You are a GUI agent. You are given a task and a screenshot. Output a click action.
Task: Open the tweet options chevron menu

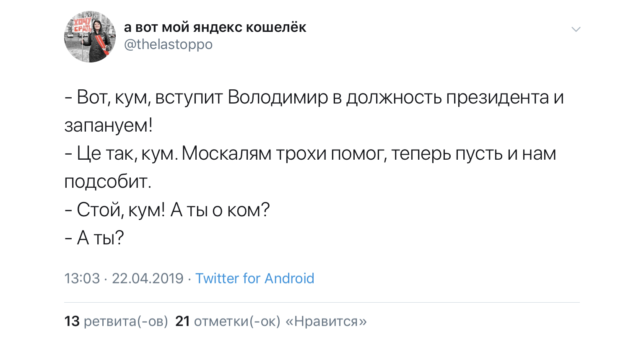point(576,29)
